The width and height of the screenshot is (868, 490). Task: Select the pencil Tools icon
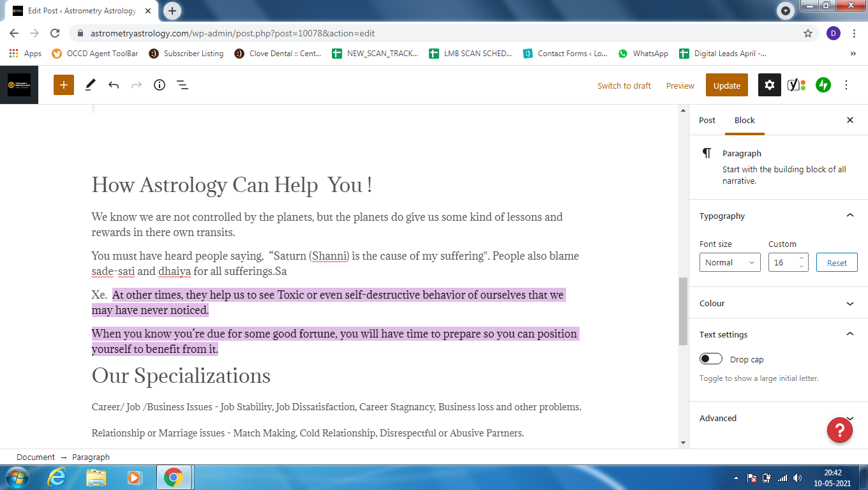pos(91,85)
